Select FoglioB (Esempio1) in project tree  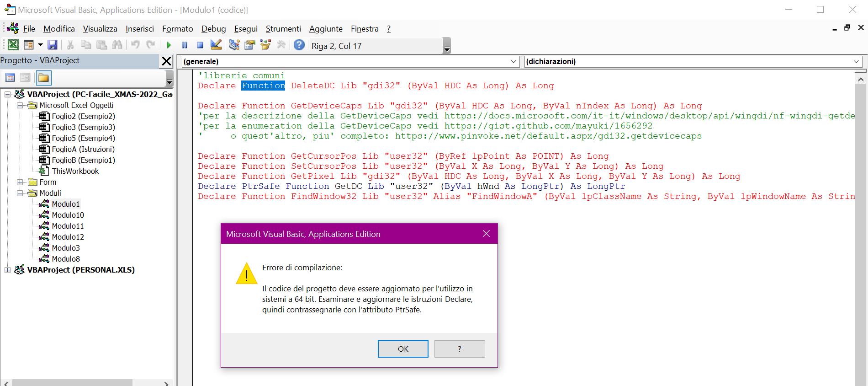click(83, 160)
